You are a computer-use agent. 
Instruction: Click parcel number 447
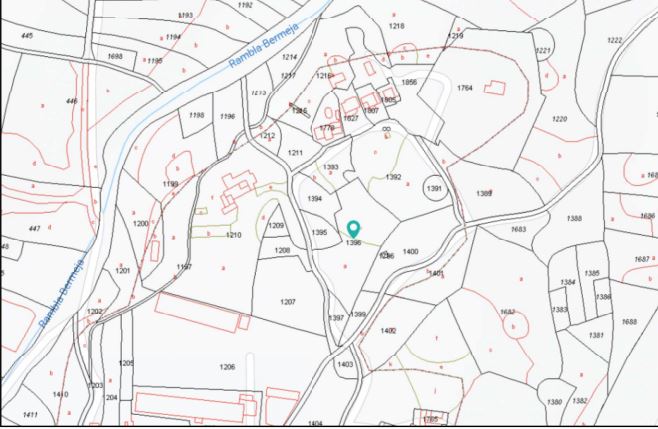(35, 228)
